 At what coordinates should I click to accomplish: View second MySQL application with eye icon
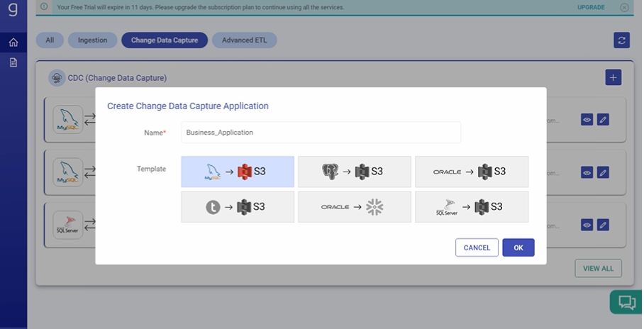pyautogui.click(x=587, y=172)
